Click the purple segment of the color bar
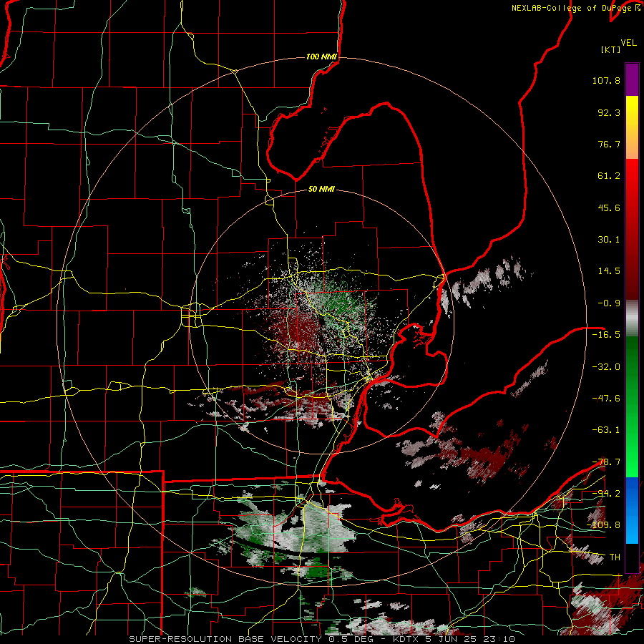This screenshot has height=644, width=644. pos(632,79)
